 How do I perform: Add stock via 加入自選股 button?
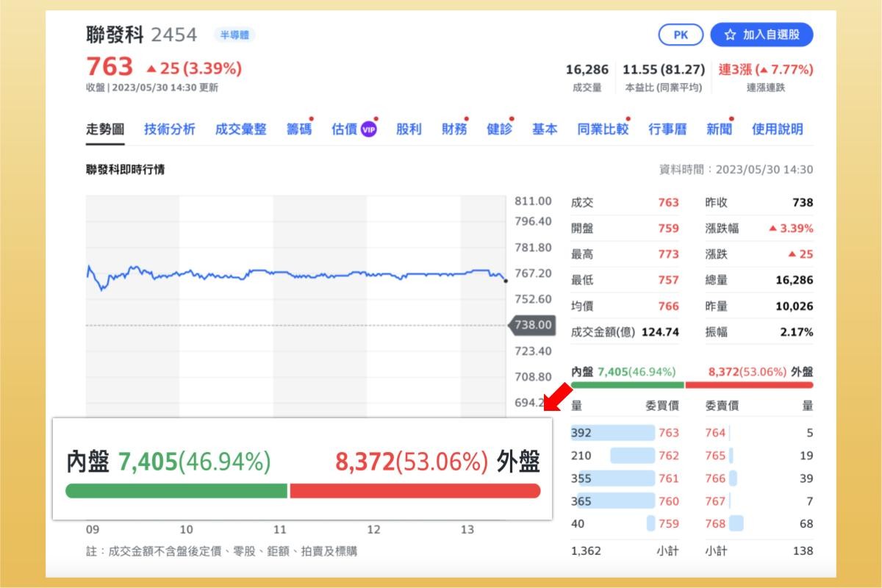point(761,35)
